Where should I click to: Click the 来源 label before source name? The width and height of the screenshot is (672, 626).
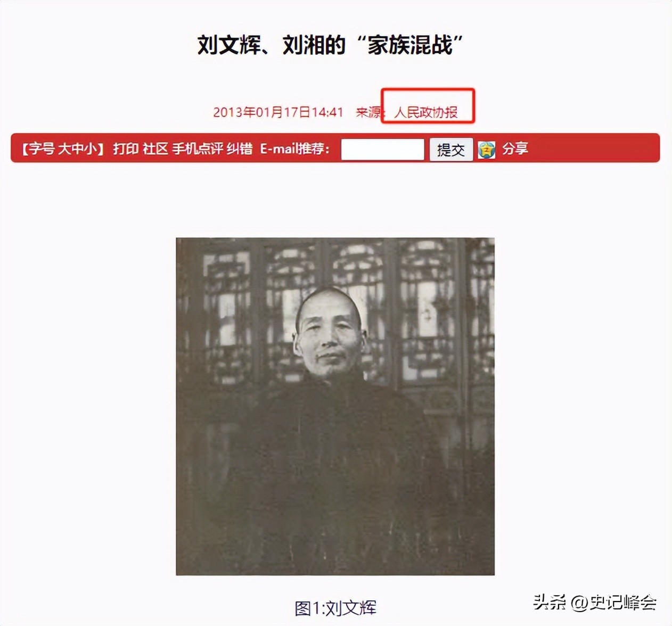[368, 112]
